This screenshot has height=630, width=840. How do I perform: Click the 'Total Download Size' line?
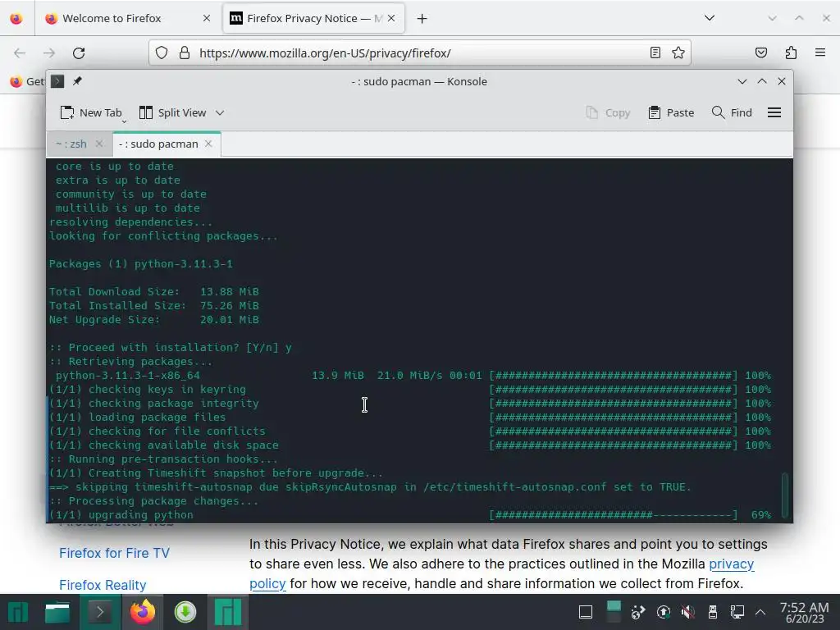pos(153,292)
